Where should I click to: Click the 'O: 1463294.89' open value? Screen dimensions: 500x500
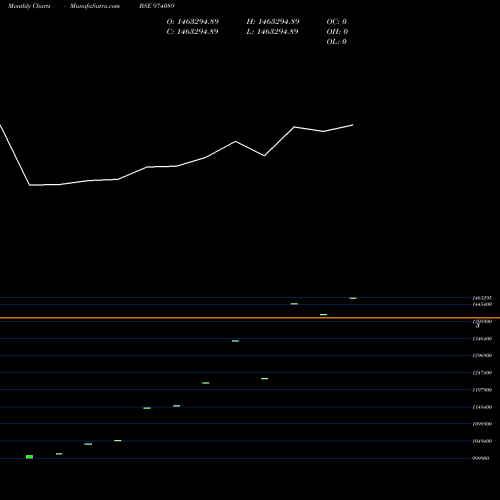(x=193, y=22)
